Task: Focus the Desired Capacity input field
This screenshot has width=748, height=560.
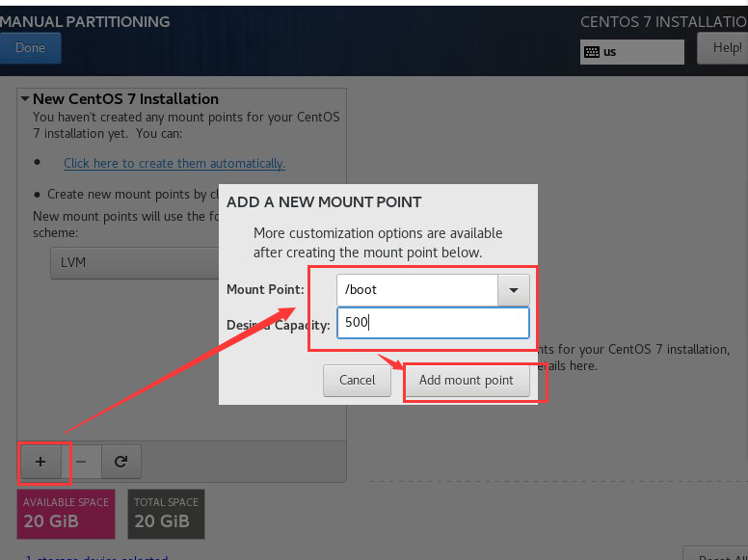Action: [432, 323]
